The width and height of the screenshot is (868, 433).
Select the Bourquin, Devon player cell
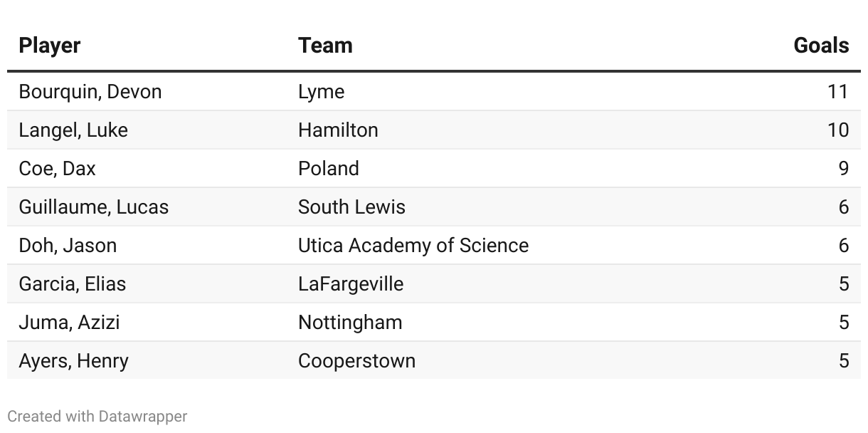(90, 92)
